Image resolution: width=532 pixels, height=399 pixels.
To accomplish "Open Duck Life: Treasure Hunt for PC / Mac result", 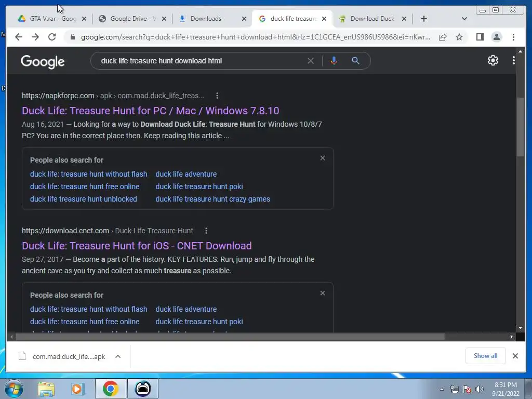I will 150,111.
